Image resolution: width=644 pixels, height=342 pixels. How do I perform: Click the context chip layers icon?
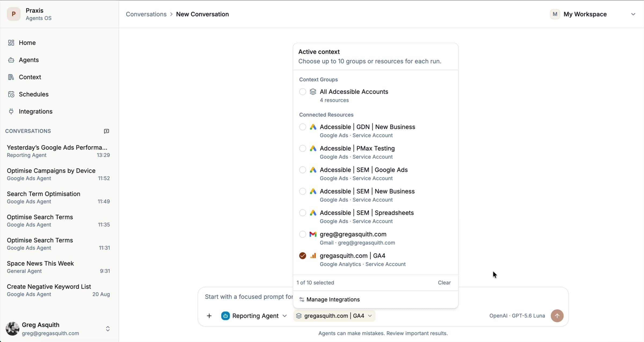pyautogui.click(x=299, y=316)
